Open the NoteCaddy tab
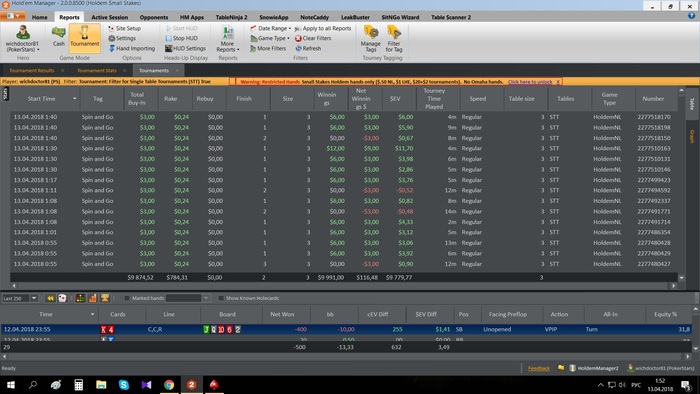This screenshot has width=700, height=394. coord(314,17)
